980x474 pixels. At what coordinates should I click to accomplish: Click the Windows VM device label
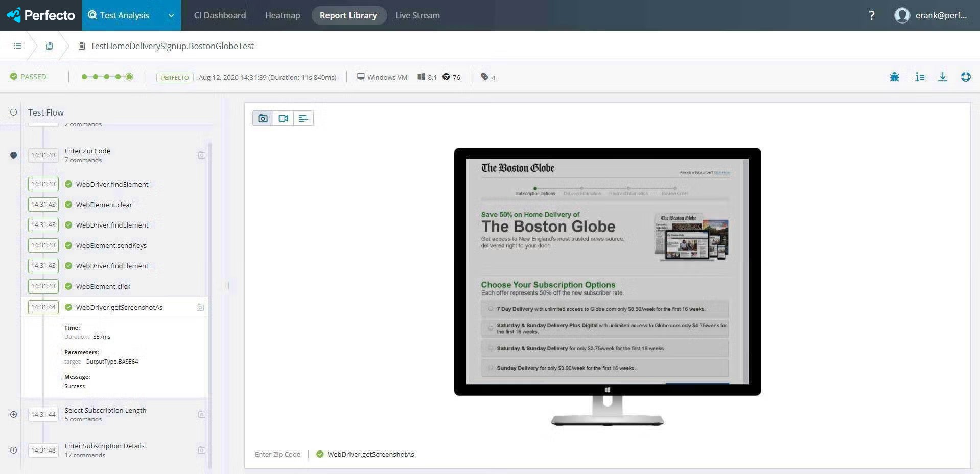pyautogui.click(x=382, y=77)
